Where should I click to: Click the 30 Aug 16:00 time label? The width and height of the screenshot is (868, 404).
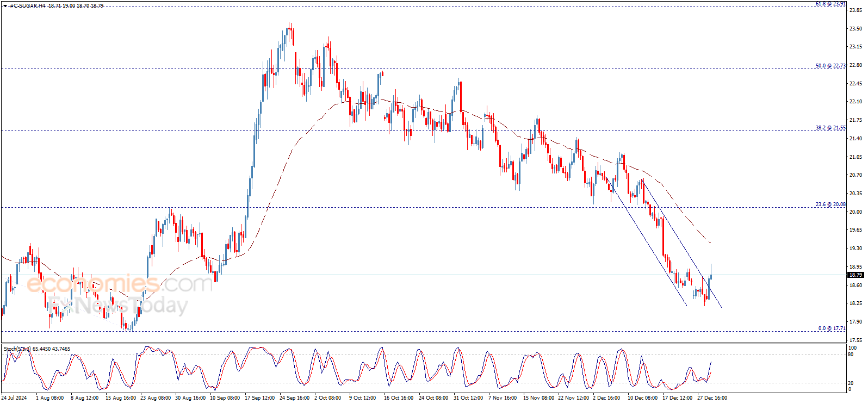coord(190,398)
